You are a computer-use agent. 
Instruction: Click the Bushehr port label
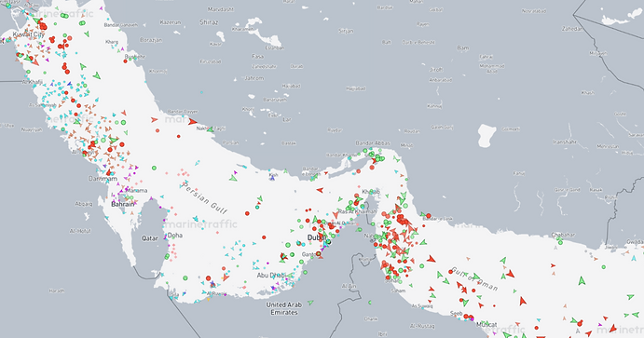point(135,56)
